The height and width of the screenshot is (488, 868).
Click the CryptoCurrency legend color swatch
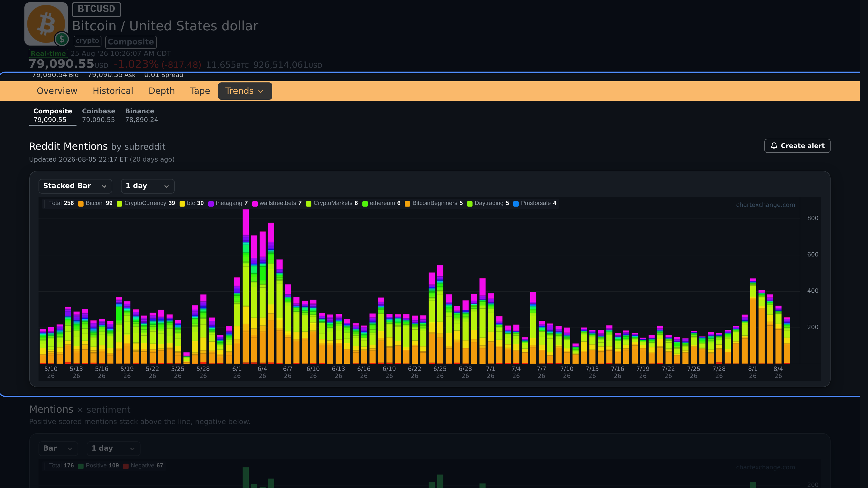119,203
